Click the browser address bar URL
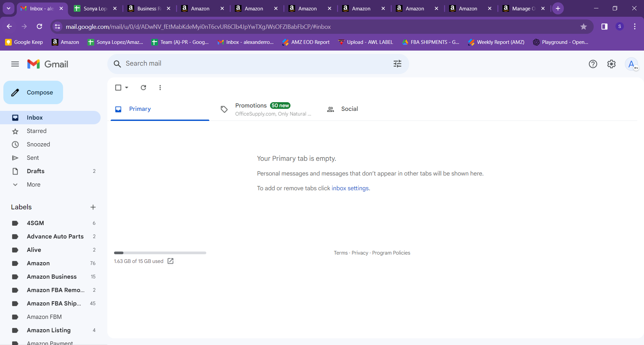644x345 pixels. pos(198,26)
